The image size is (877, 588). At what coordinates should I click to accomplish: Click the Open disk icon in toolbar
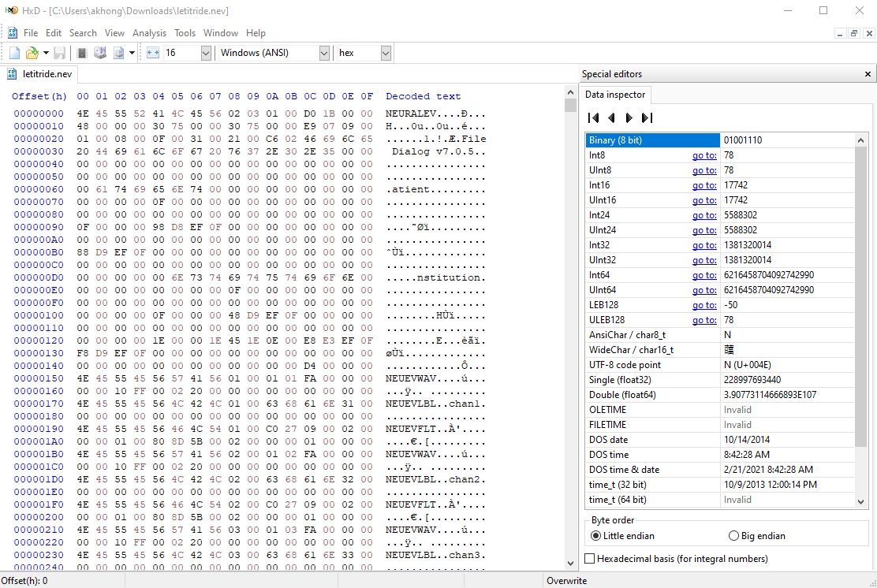click(99, 53)
